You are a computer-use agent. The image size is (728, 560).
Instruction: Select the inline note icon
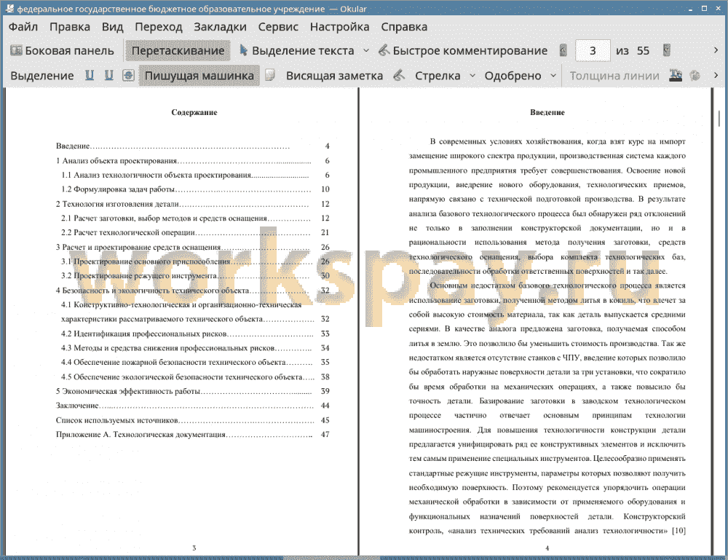tap(270, 75)
